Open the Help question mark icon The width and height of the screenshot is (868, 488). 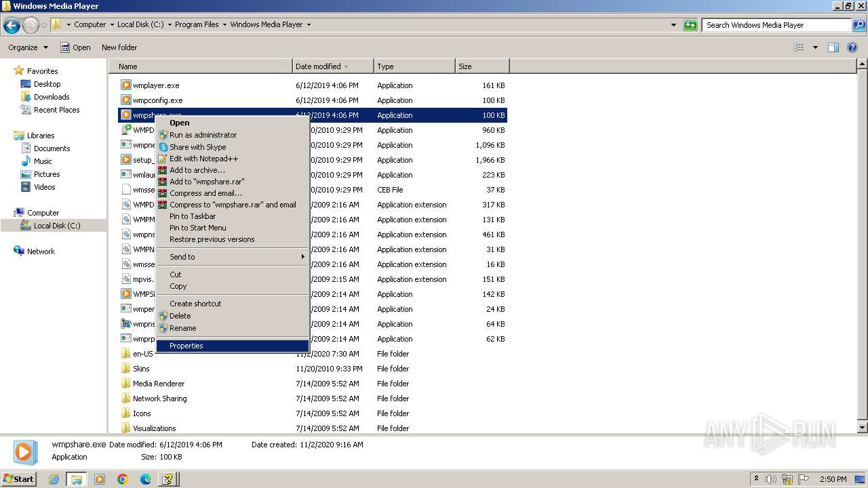(852, 47)
